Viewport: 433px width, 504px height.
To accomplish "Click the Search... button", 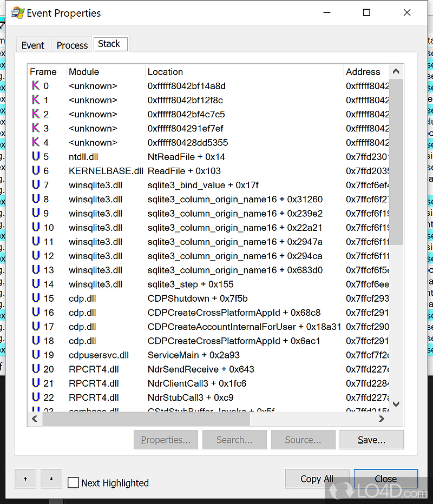I will tap(234, 440).
